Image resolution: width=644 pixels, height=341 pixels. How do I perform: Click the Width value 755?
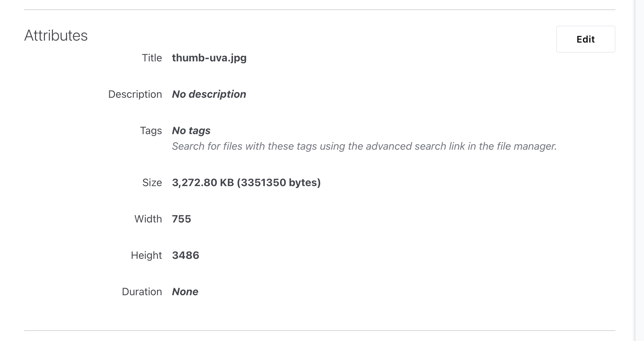[181, 219]
